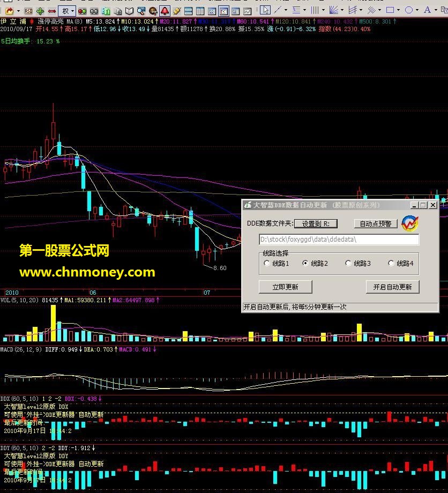Image resolution: width=448 pixels, height=493 pixels.
Task: Minimize the DDE auto-update dialog
Action: coord(414,205)
